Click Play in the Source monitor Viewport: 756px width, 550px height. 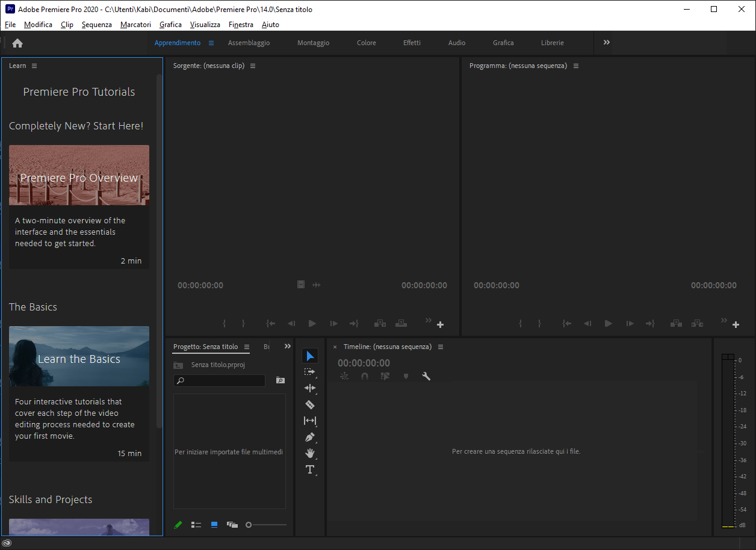312,323
